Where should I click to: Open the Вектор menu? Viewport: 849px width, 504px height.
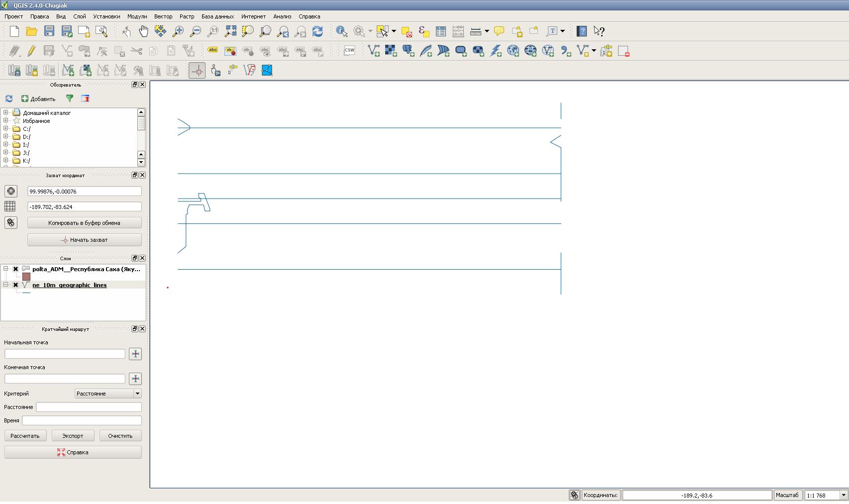(x=163, y=16)
